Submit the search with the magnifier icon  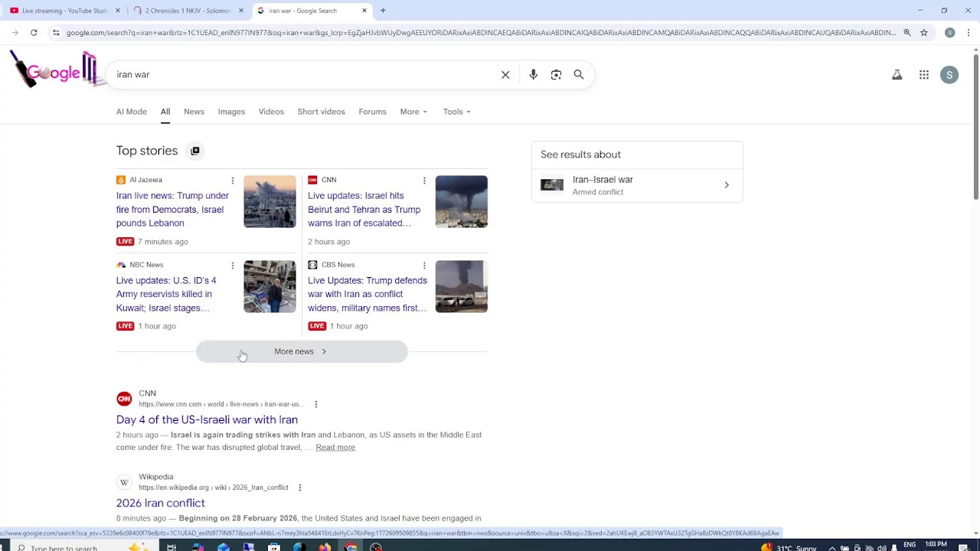(579, 75)
